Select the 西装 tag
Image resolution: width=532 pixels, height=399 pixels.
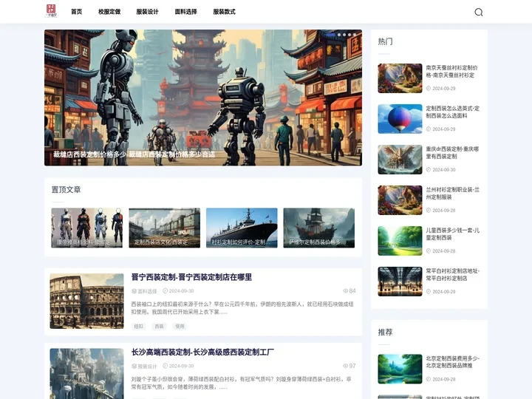(x=159, y=326)
